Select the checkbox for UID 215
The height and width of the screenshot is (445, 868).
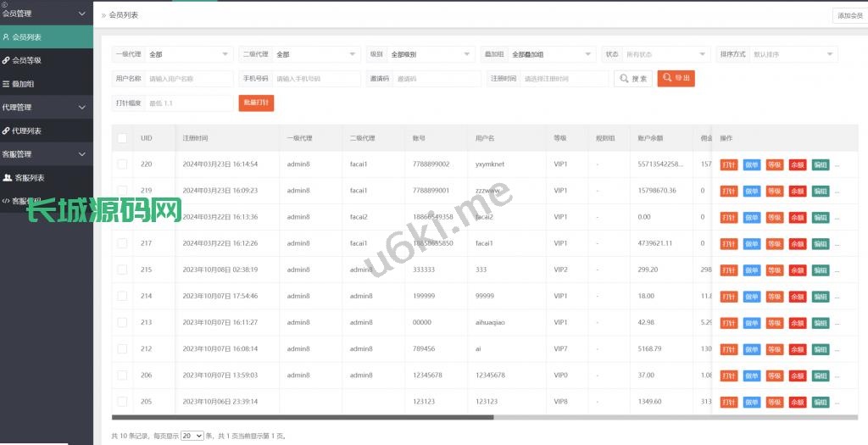(x=123, y=270)
